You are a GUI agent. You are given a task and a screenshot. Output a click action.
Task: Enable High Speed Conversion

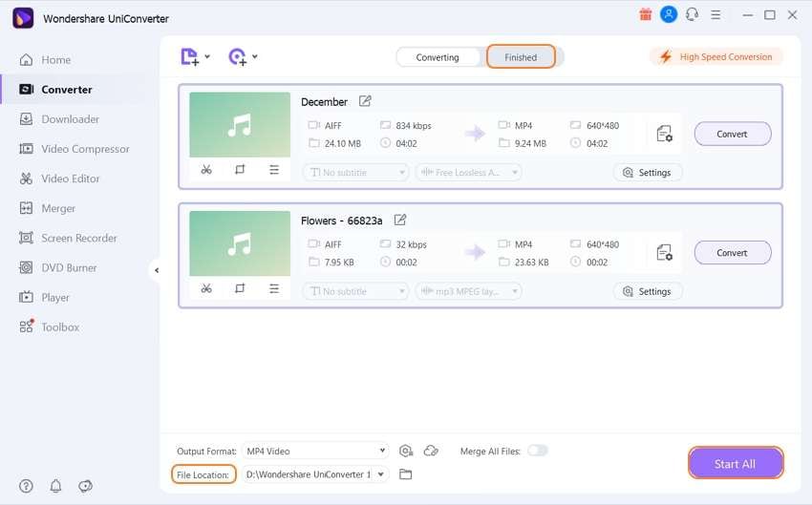pyautogui.click(x=716, y=57)
